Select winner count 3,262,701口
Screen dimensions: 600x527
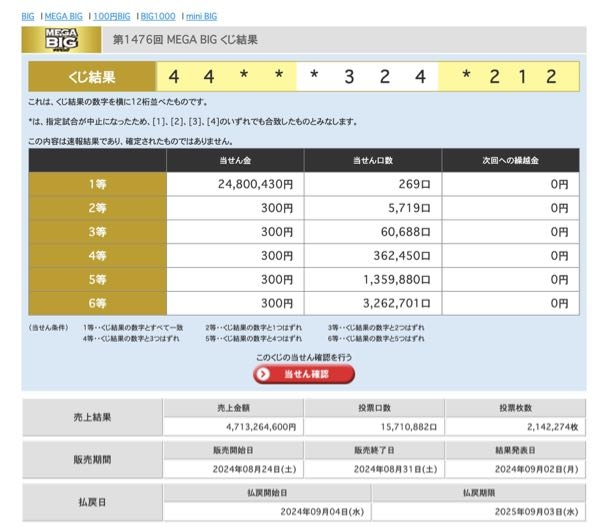click(x=397, y=303)
